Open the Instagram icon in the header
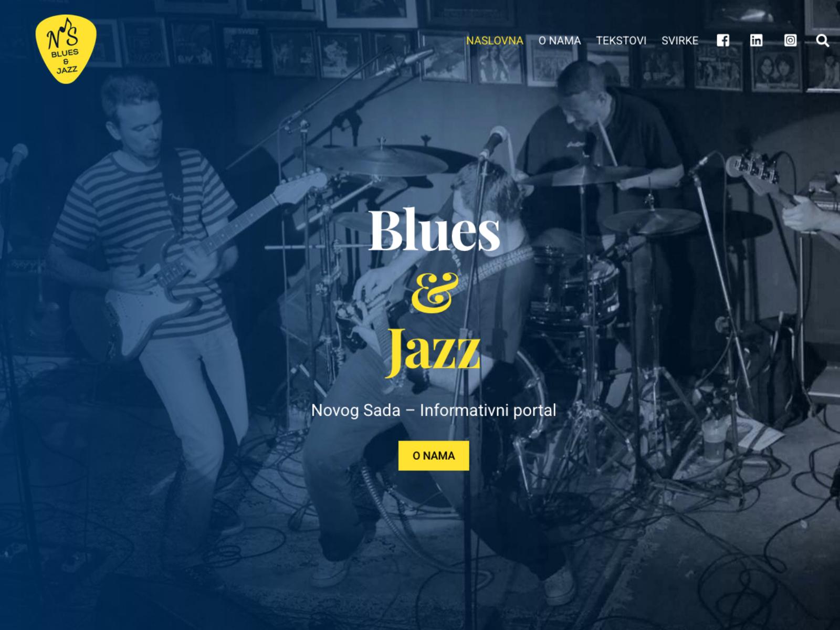 pyautogui.click(x=790, y=40)
